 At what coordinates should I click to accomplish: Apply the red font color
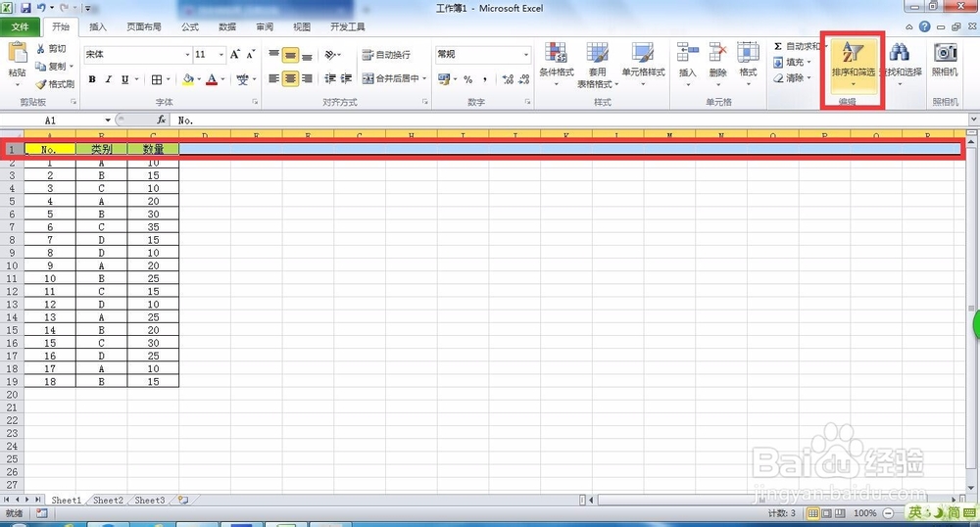(212, 79)
